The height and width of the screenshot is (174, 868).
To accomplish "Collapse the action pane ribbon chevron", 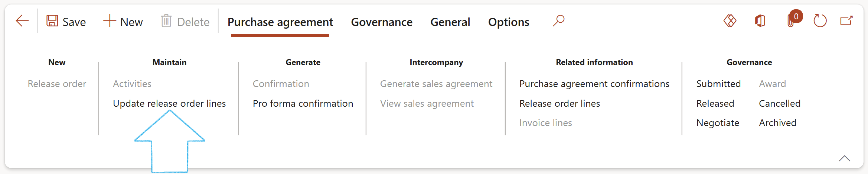I will 845,158.
